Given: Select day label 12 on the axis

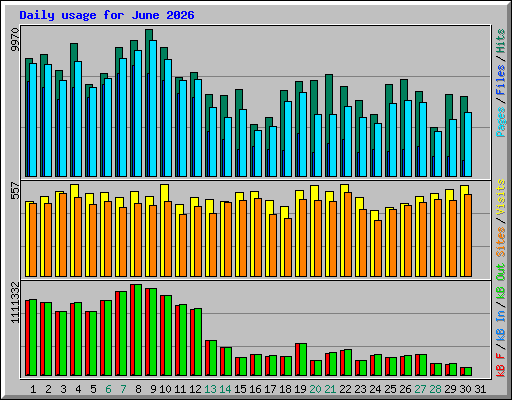Looking at the screenshot, I should [x=195, y=389].
